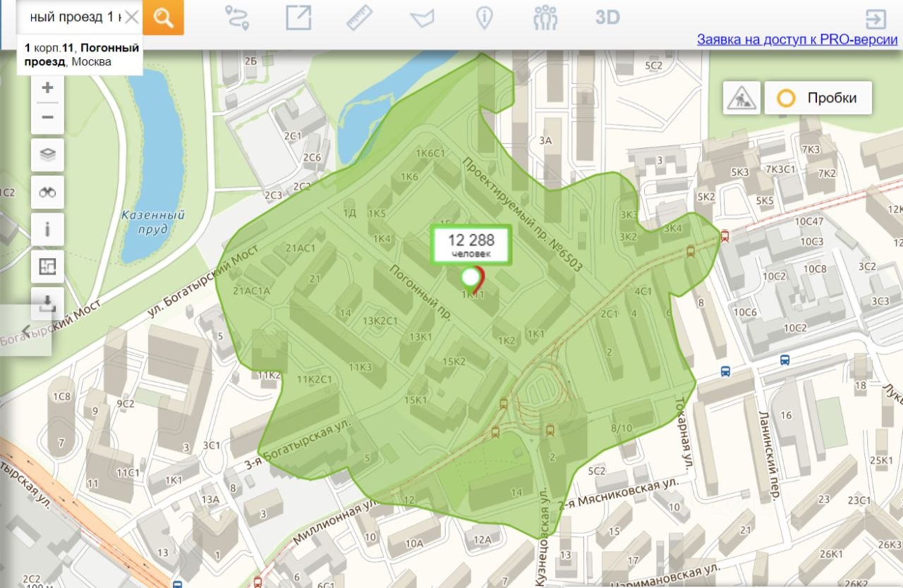903x588 pixels.
Task: Click building label '13К2С1'
Action: point(381,320)
